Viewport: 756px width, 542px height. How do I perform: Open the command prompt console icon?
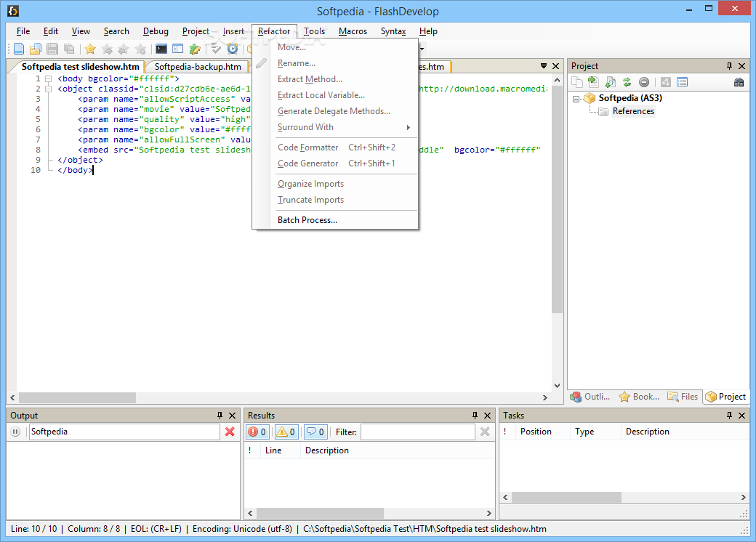click(161, 49)
